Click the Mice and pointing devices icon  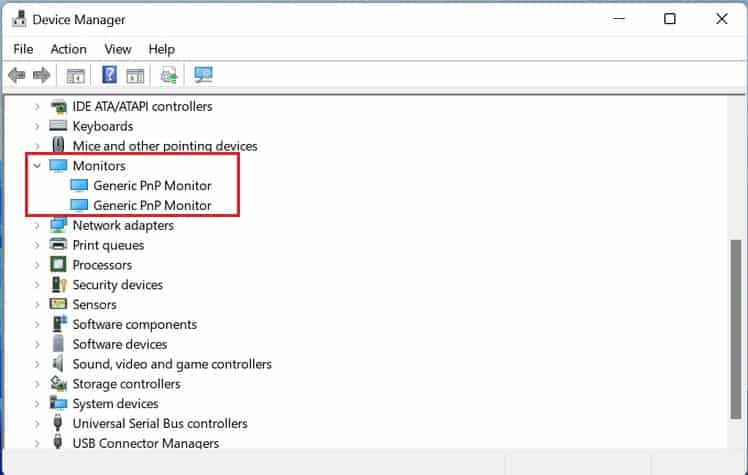pyautogui.click(x=58, y=145)
